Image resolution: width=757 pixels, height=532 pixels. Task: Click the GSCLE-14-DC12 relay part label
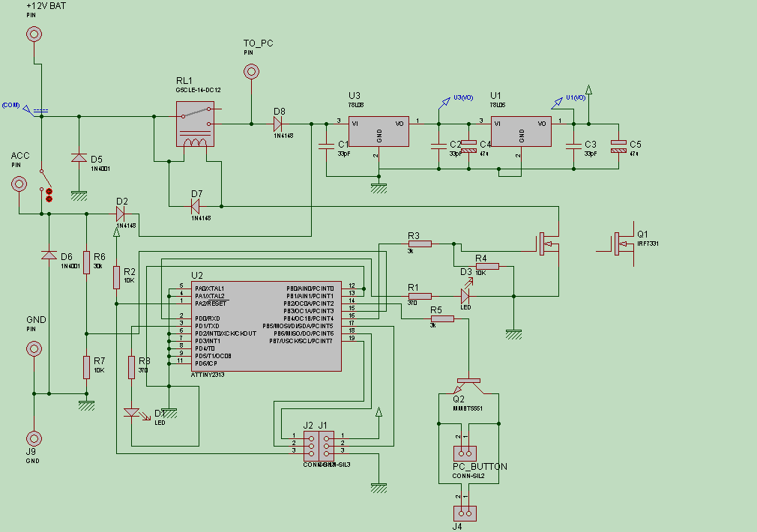(199, 90)
